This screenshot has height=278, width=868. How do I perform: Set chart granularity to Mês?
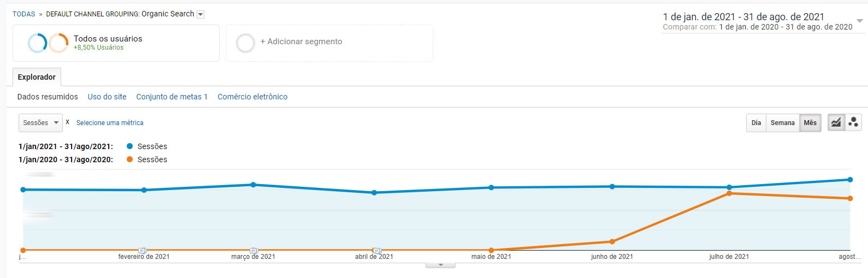pos(810,123)
